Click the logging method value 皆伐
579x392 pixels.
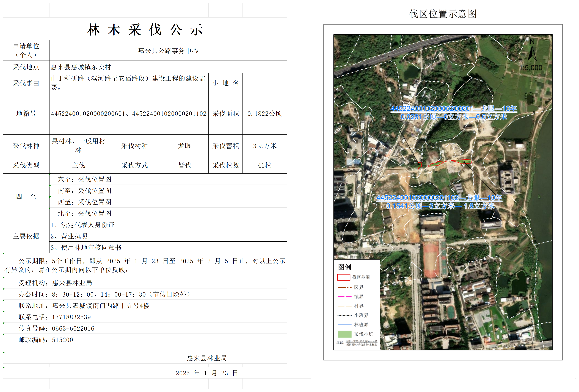coord(185,165)
